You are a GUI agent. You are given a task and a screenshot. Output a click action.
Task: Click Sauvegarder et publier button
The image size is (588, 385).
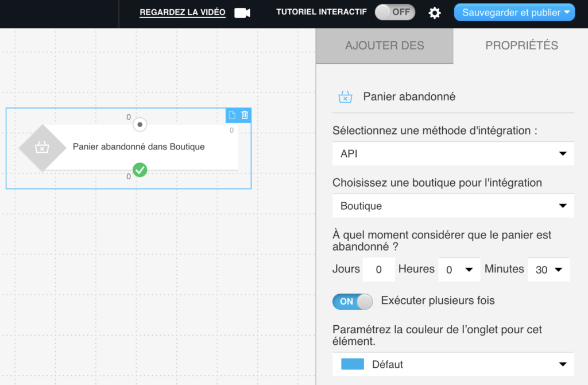514,13
